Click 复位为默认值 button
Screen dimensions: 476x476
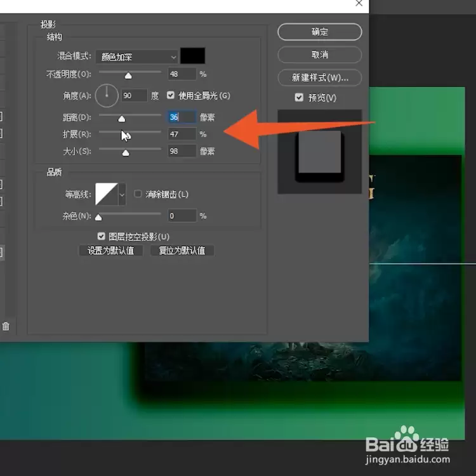tap(182, 251)
